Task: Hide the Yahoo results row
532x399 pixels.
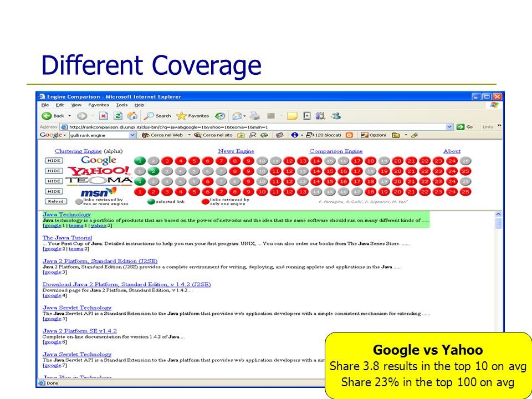Action: (x=54, y=171)
